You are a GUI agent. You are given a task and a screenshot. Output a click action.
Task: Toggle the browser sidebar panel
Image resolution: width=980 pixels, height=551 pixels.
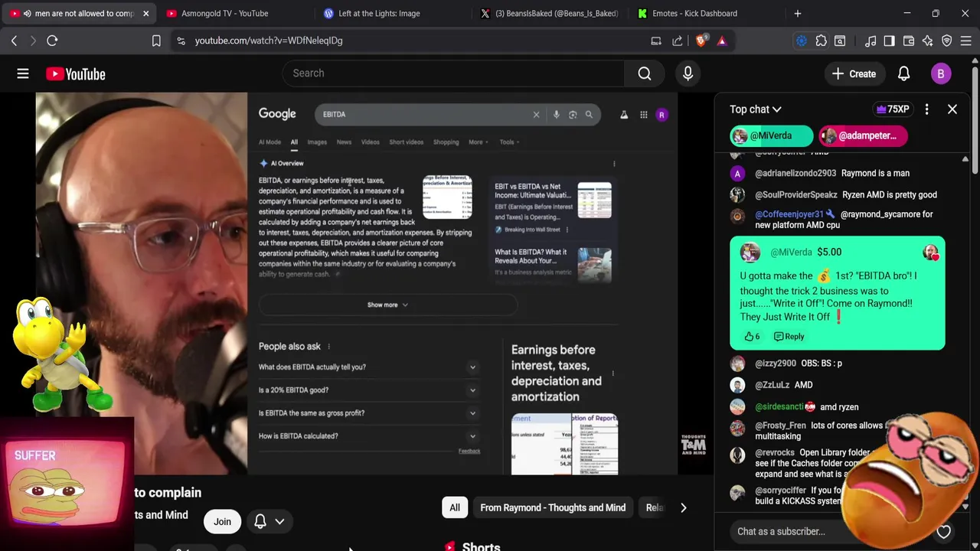click(x=889, y=41)
